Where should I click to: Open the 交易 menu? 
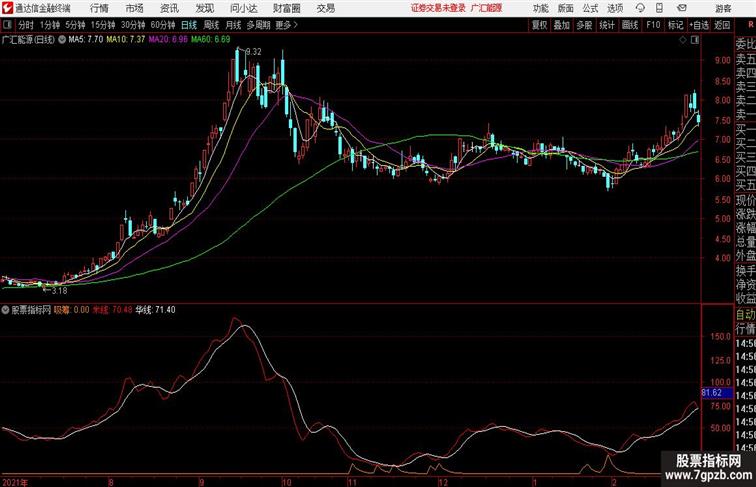click(x=325, y=8)
